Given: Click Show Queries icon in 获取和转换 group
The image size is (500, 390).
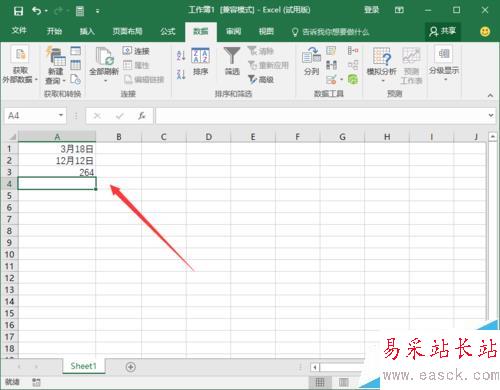Looking at the screenshot, I should tap(76, 51).
